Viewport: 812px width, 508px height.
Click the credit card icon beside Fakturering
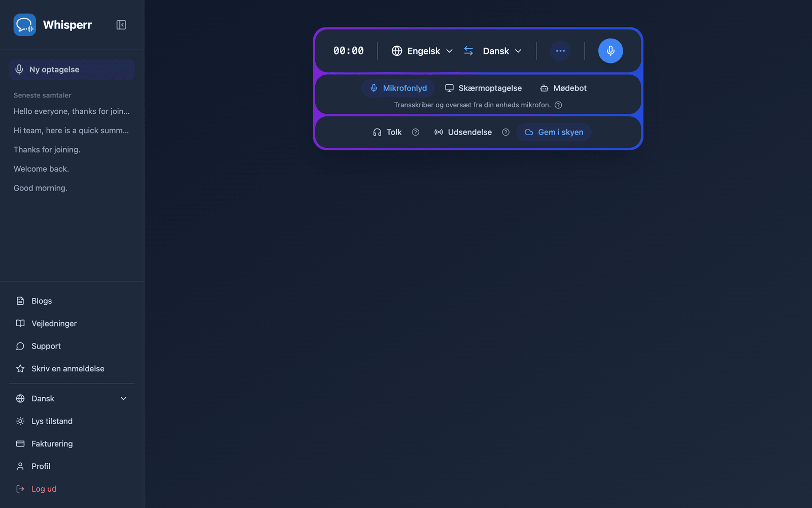tap(20, 443)
